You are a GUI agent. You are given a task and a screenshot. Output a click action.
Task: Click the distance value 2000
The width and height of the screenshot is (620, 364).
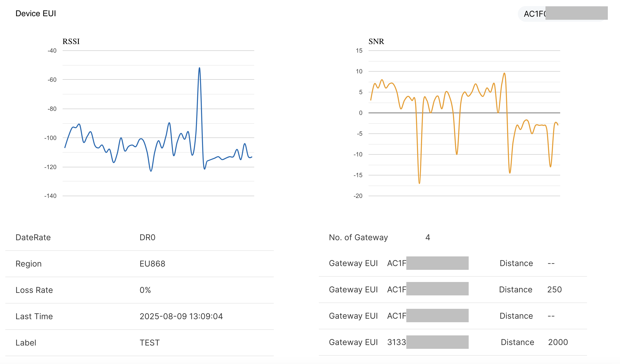558,342
